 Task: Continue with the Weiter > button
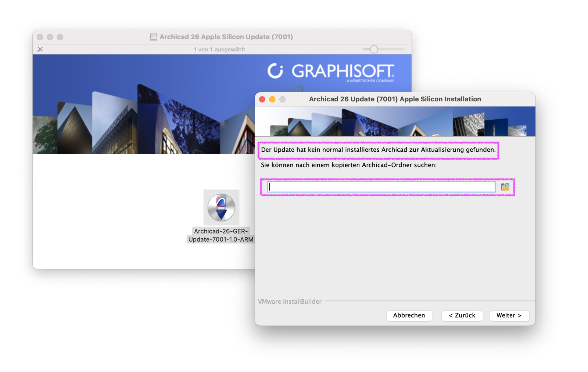click(509, 315)
